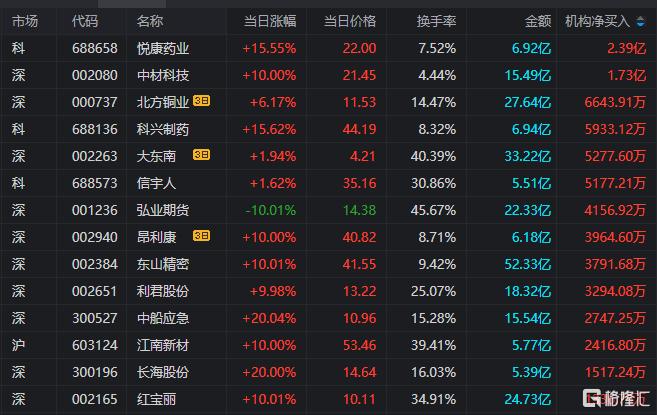Click the 3日 badge beside 昂利康
Image resolution: width=657 pixels, height=415 pixels.
[x=202, y=236]
